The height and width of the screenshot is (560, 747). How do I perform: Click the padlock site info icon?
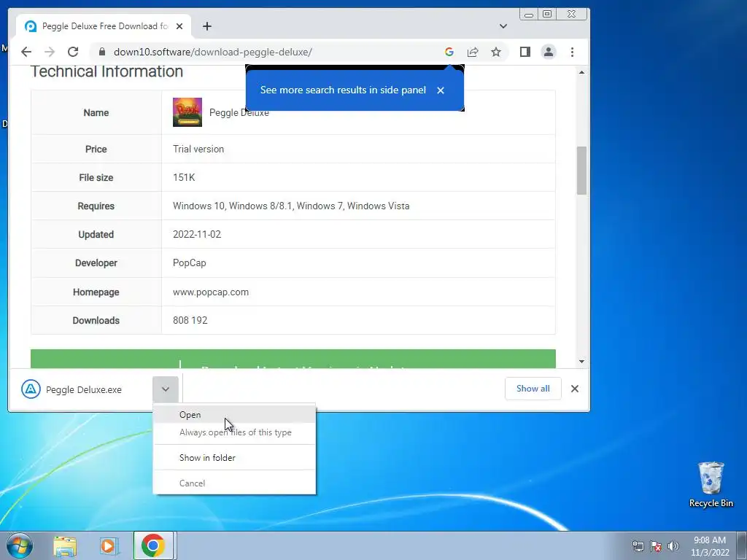coord(101,52)
